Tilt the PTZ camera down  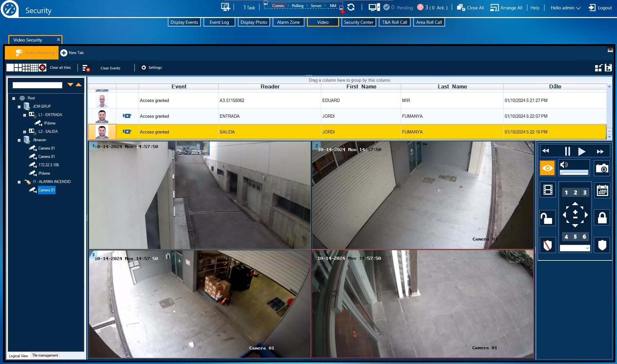pos(575,225)
